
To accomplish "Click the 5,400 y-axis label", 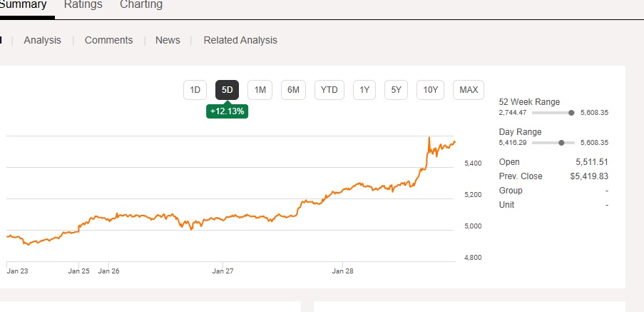I will pyautogui.click(x=473, y=163).
